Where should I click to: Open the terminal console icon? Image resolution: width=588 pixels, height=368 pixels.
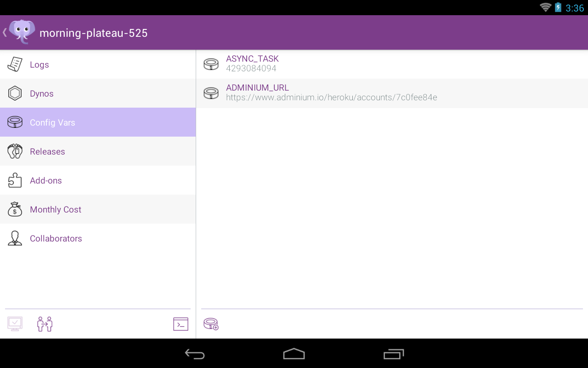181,324
